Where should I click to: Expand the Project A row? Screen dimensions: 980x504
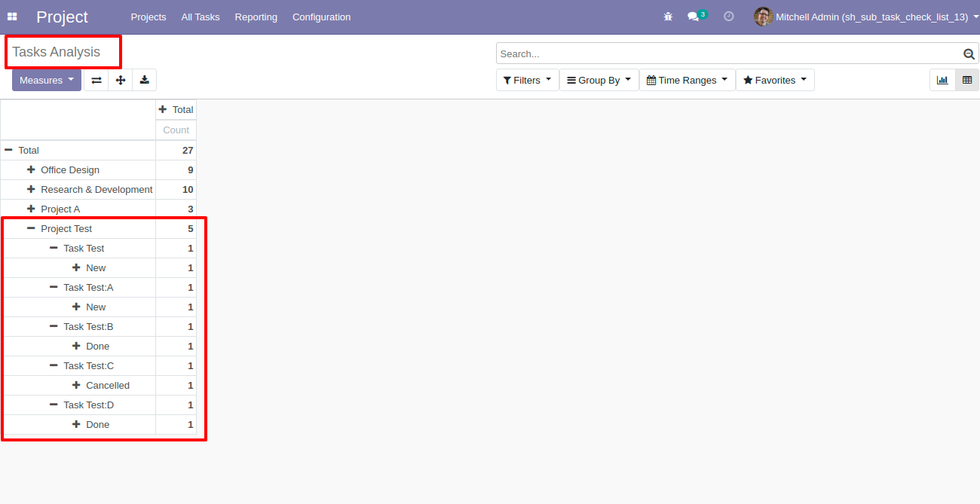pos(78,209)
